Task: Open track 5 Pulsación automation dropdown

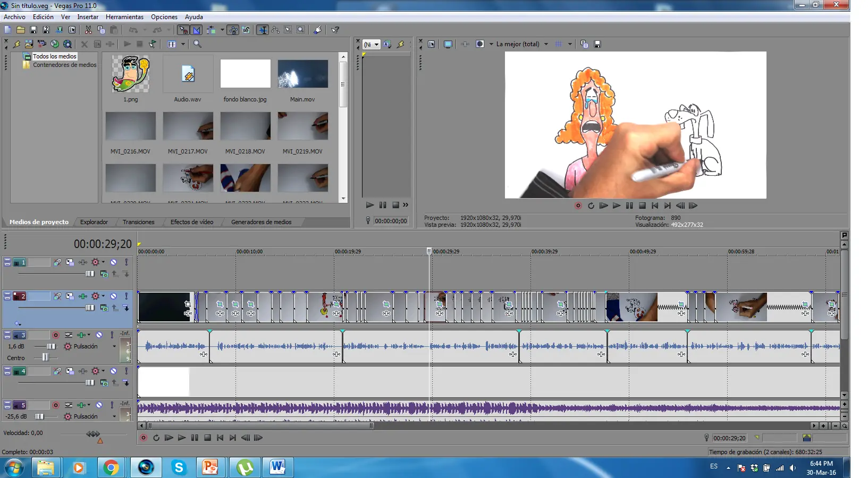Action: 114,416
